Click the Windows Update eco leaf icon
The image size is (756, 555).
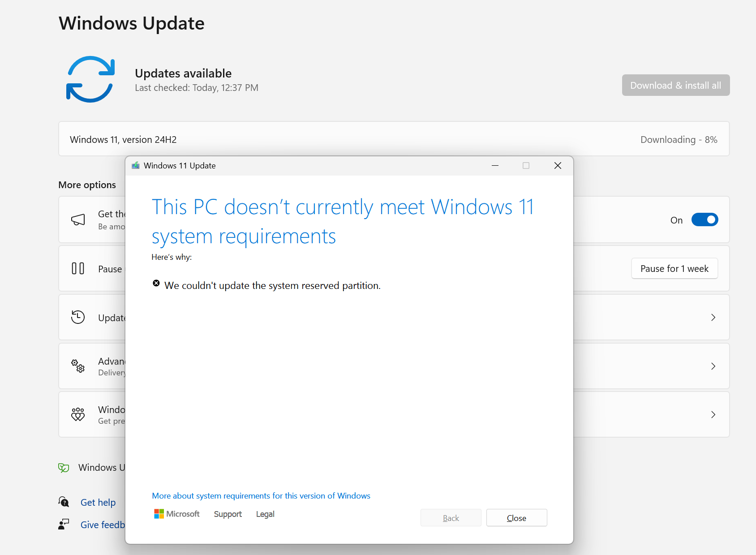coord(64,467)
